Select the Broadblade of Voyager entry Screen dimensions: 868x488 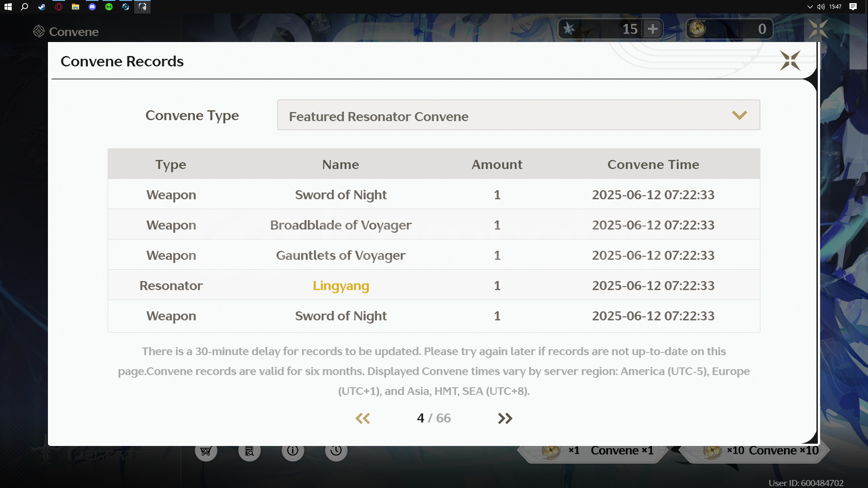click(x=341, y=225)
